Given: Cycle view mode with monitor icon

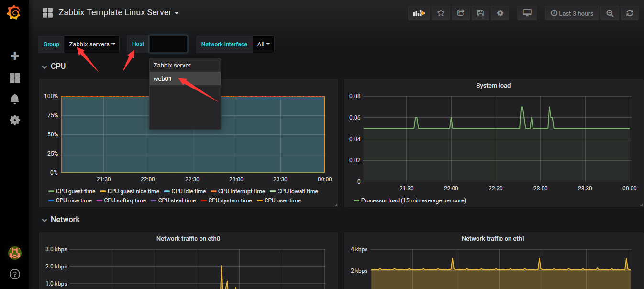Looking at the screenshot, I should [x=527, y=13].
